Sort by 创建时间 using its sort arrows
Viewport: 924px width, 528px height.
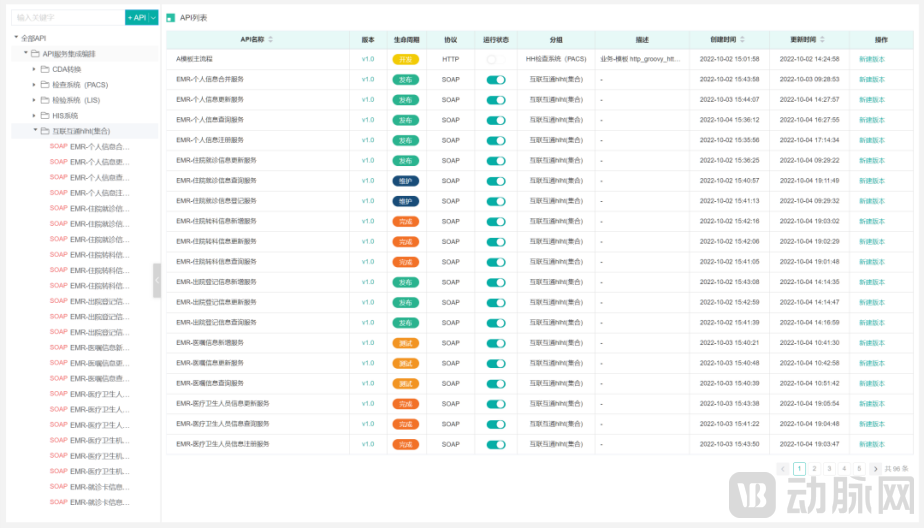pos(742,40)
